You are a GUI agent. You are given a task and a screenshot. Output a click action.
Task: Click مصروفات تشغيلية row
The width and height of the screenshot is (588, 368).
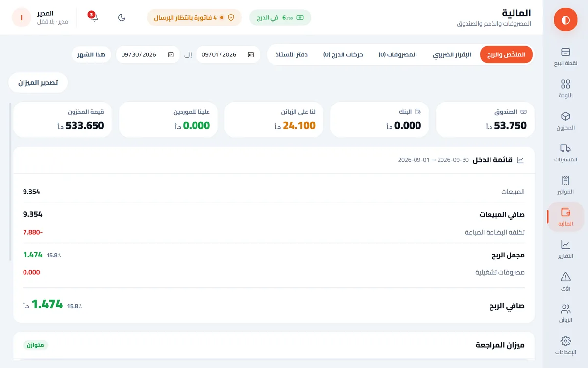click(274, 272)
